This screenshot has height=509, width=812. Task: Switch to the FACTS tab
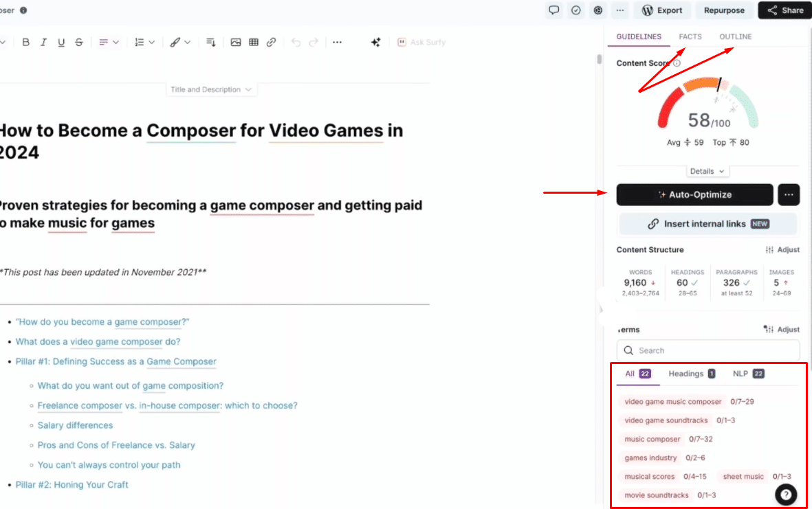click(690, 36)
